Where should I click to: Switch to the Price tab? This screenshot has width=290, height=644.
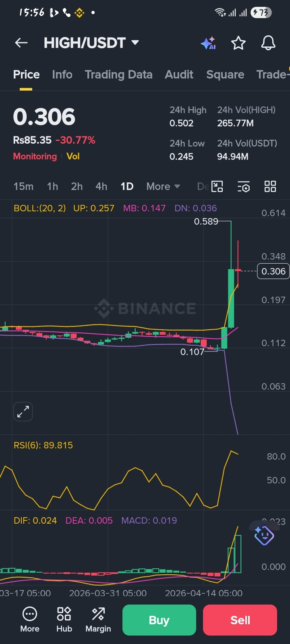26,74
